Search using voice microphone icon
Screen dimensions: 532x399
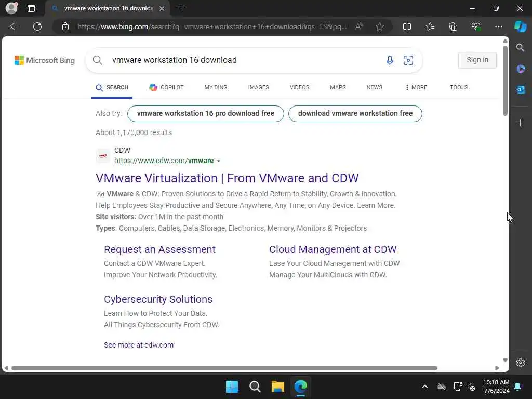390,60
